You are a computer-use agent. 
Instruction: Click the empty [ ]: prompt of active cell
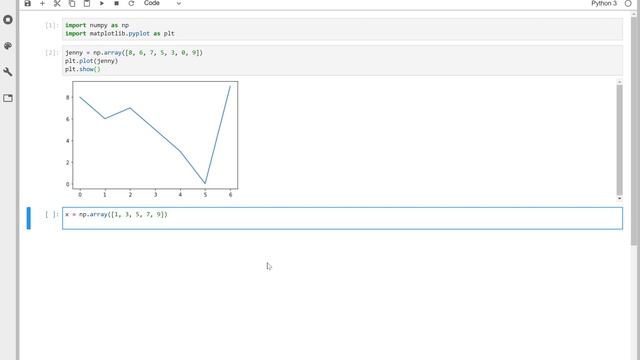tap(51, 214)
